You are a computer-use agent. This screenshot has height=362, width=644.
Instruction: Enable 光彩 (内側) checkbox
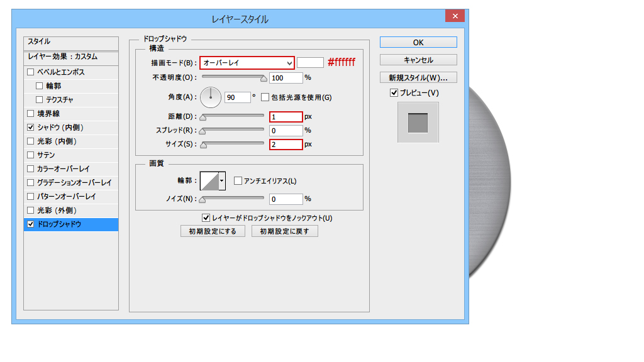click(x=30, y=141)
